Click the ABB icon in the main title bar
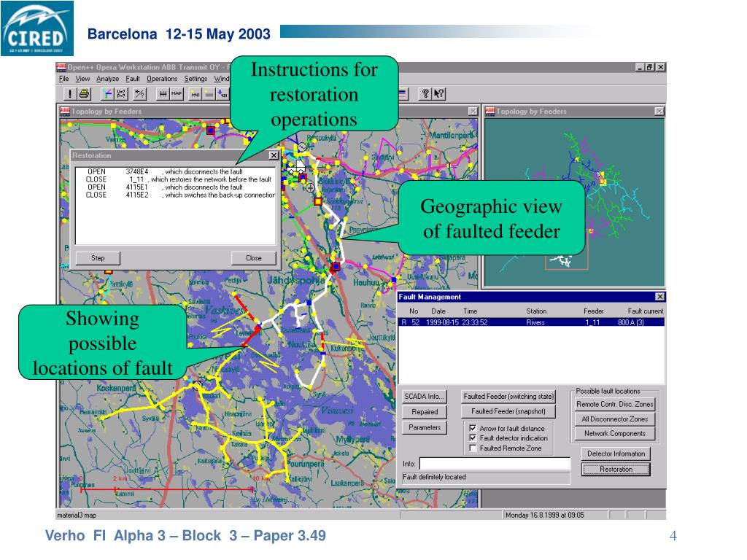This screenshot has width=747, height=560. click(61, 67)
